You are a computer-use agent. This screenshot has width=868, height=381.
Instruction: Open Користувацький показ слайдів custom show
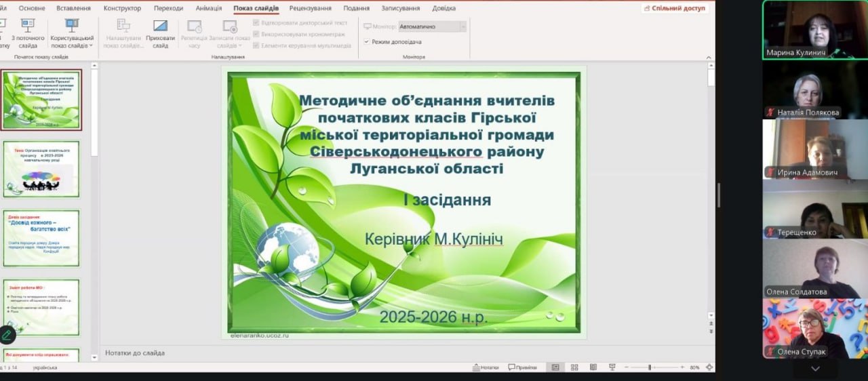point(72,33)
